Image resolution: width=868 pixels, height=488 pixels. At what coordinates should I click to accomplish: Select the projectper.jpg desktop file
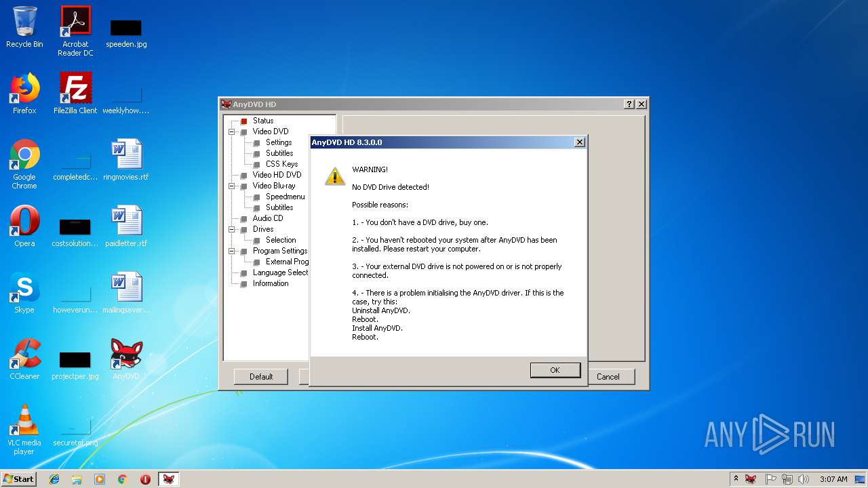(75, 365)
